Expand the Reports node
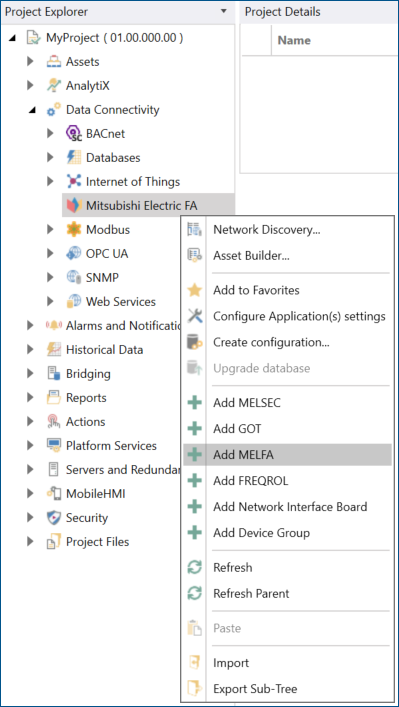This screenshot has width=399, height=707. pyautogui.click(x=30, y=397)
